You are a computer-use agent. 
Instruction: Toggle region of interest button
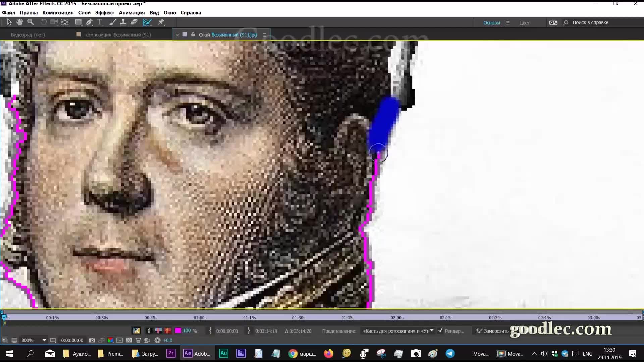pos(120,340)
